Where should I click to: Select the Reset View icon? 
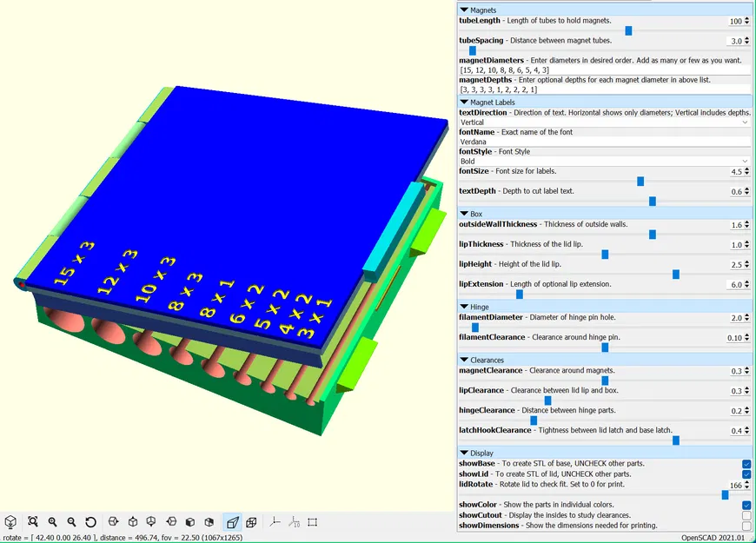90,521
